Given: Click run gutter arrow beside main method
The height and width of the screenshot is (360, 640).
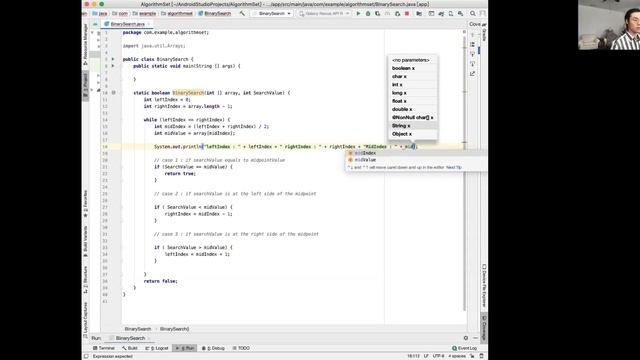Looking at the screenshot, I should point(113,66).
